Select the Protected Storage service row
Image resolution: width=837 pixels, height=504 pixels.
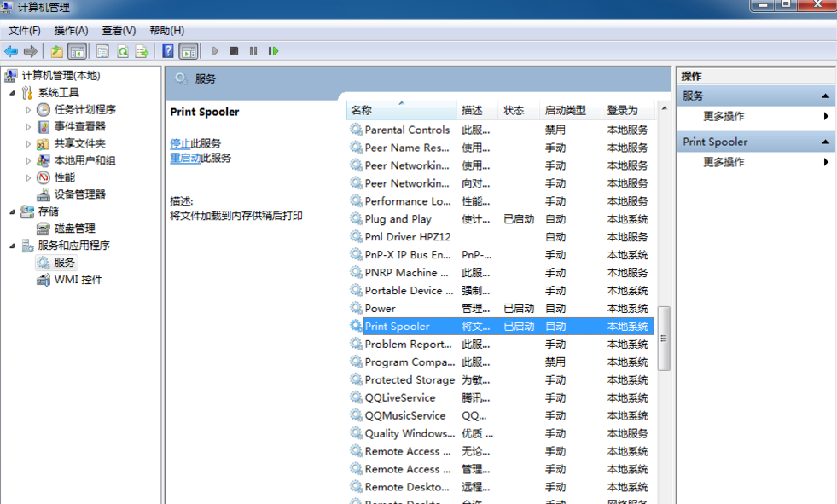point(501,379)
